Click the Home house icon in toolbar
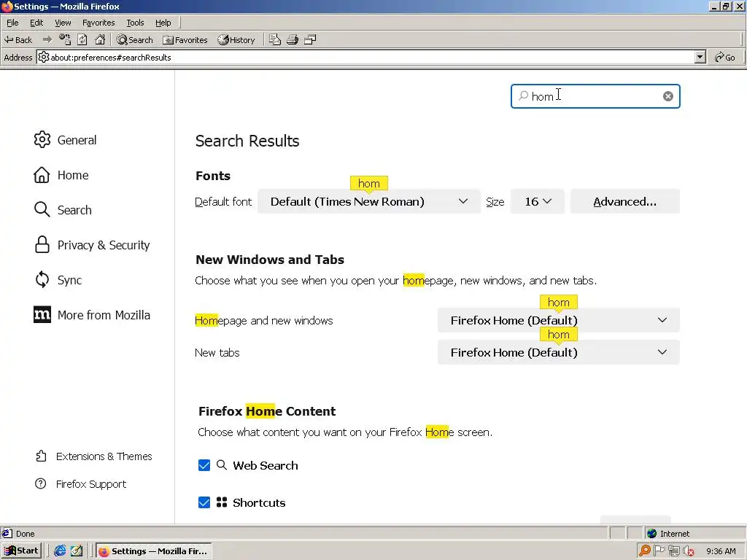The image size is (747, 560). 99,39
